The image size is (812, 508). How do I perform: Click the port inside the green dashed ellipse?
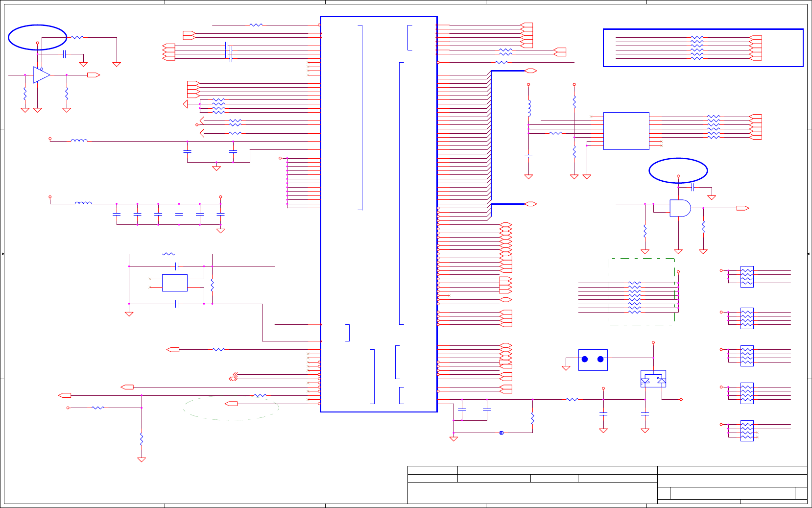(231, 404)
